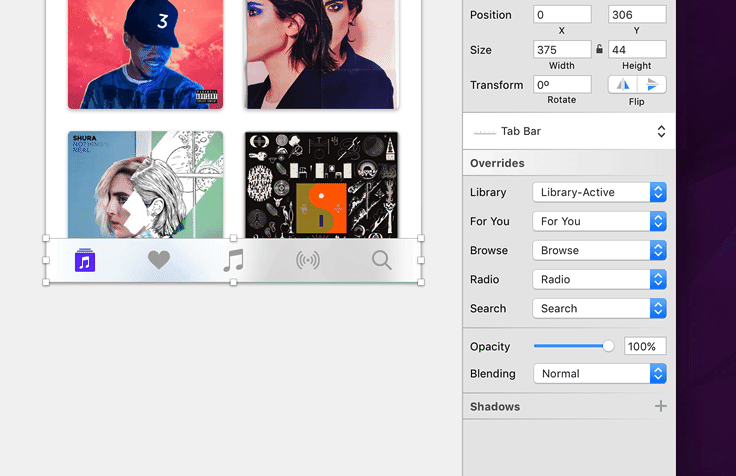The height and width of the screenshot is (476, 736).
Task: Flip the layer vertically
Action: pos(652,84)
